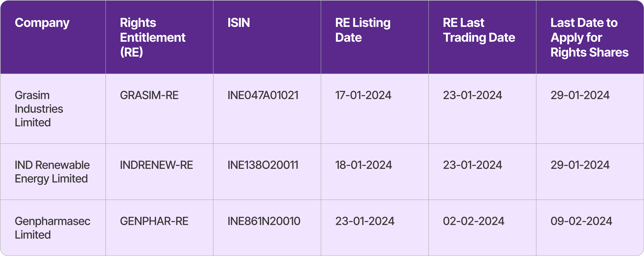Click the 09-02-2024 application deadline

(581, 221)
